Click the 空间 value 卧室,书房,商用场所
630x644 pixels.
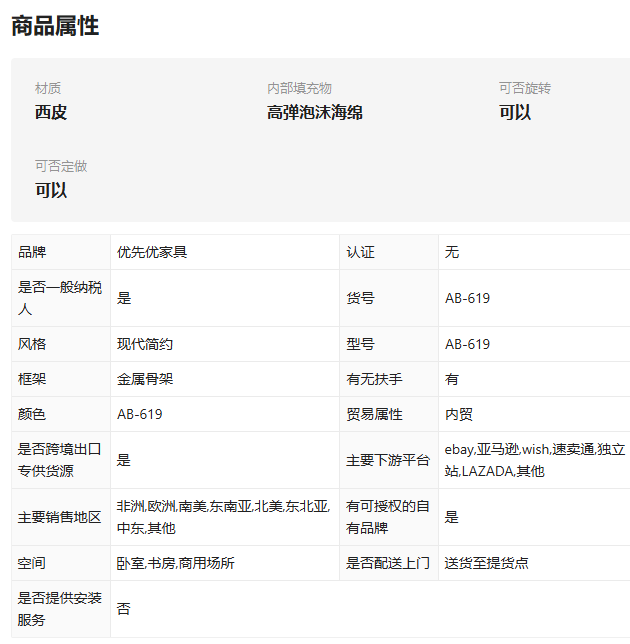(176, 563)
